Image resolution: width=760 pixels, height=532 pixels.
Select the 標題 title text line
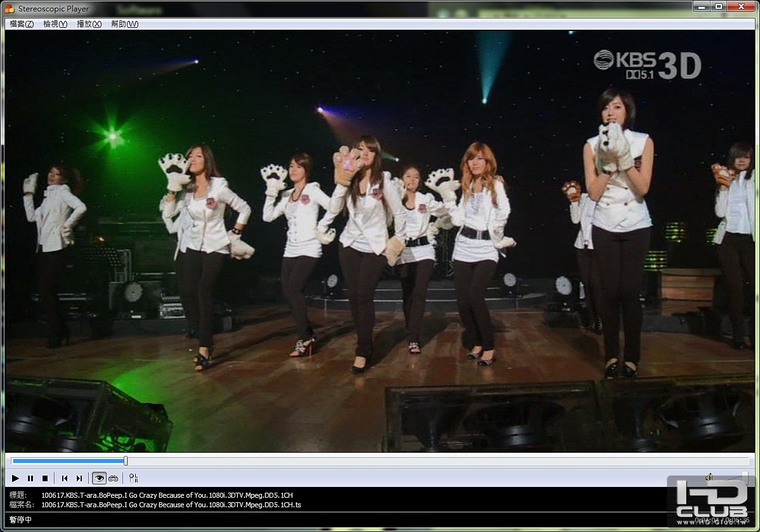coord(167,495)
